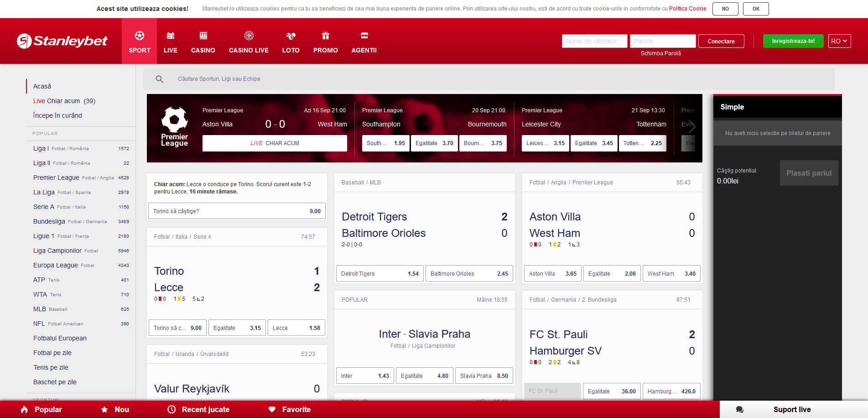
Task: Open Liga I Fotbal România
Action: pos(81,148)
